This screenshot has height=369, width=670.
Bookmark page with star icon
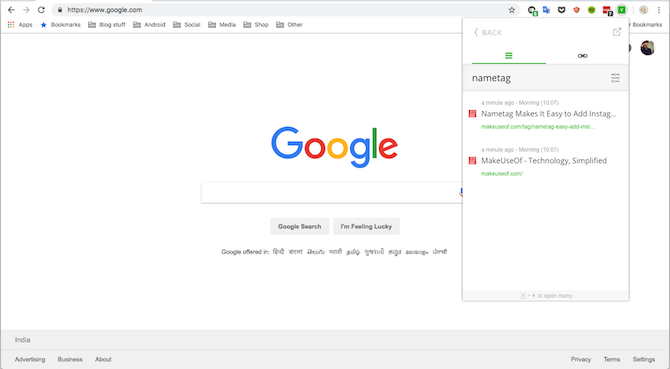(511, 10)
